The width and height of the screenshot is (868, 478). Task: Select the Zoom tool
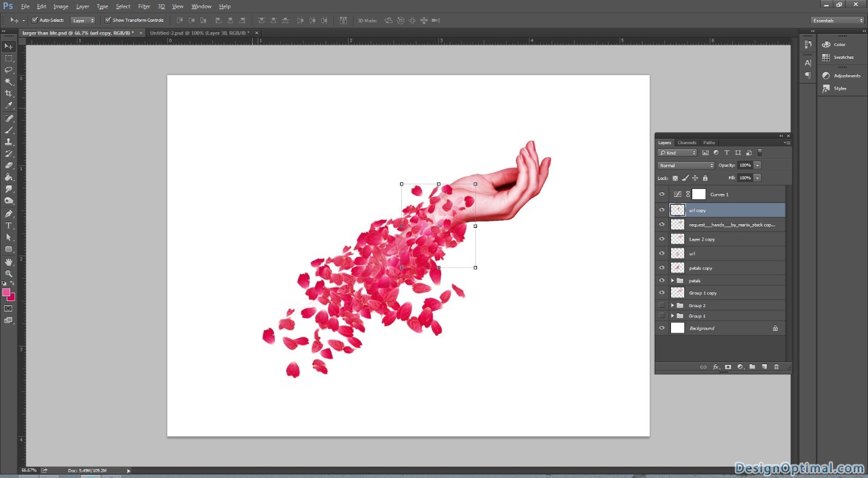(8, 273)
